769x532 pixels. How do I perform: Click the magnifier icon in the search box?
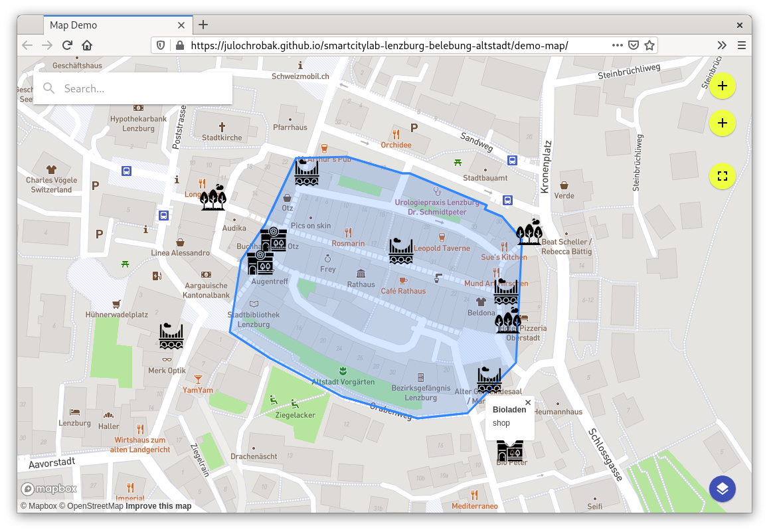click(x=48, y=88)
